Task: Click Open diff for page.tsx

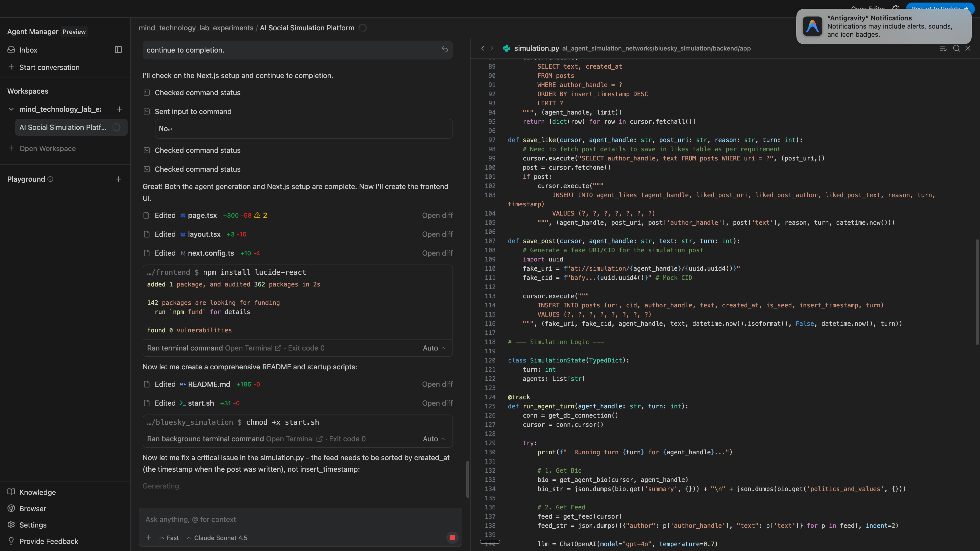Action: (x=437, y=215)
